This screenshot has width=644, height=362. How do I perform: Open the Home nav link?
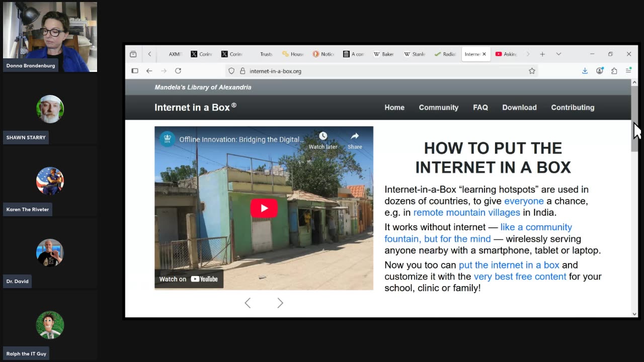(394, 107)
